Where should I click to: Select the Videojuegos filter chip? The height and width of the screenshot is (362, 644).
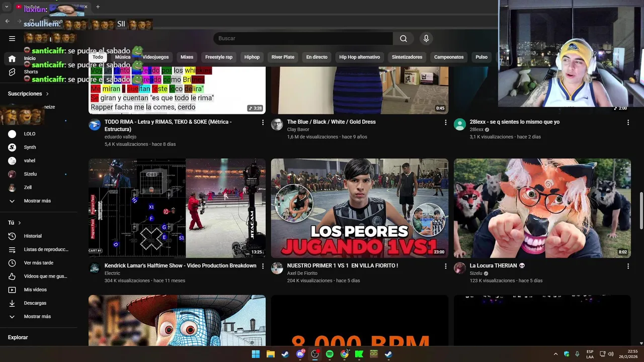coord(155,57)
